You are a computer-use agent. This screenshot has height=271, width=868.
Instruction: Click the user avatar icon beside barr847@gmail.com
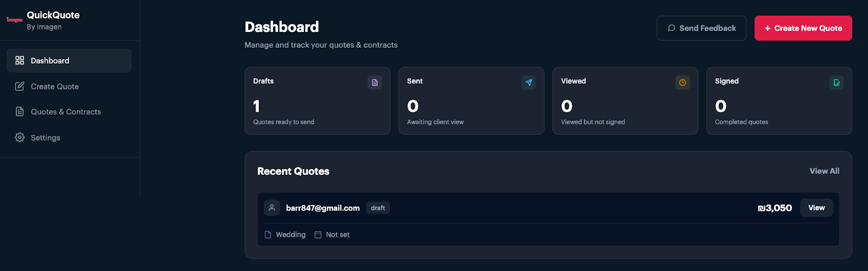(272, 207)
